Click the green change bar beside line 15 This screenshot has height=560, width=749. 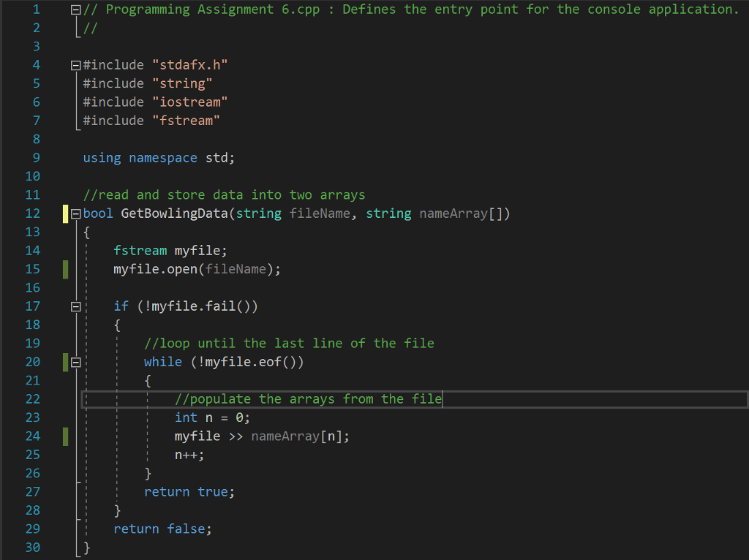(x=64, y=268)
